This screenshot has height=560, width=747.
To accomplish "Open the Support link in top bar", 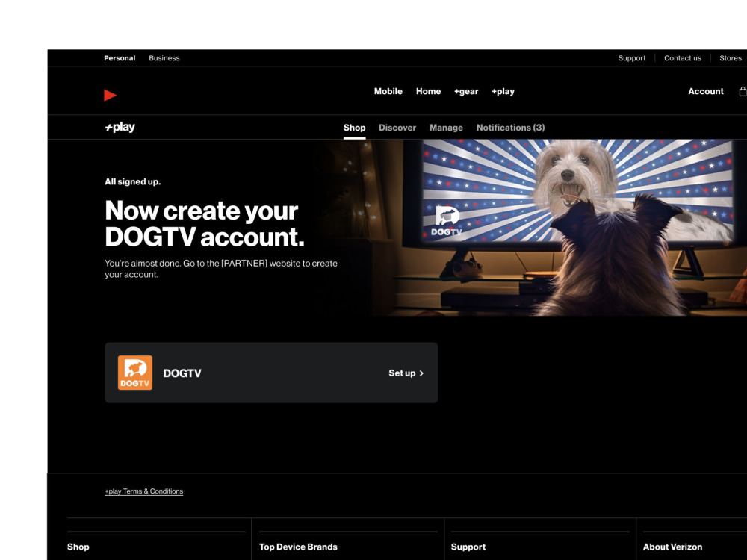I will tap(632, 58).
